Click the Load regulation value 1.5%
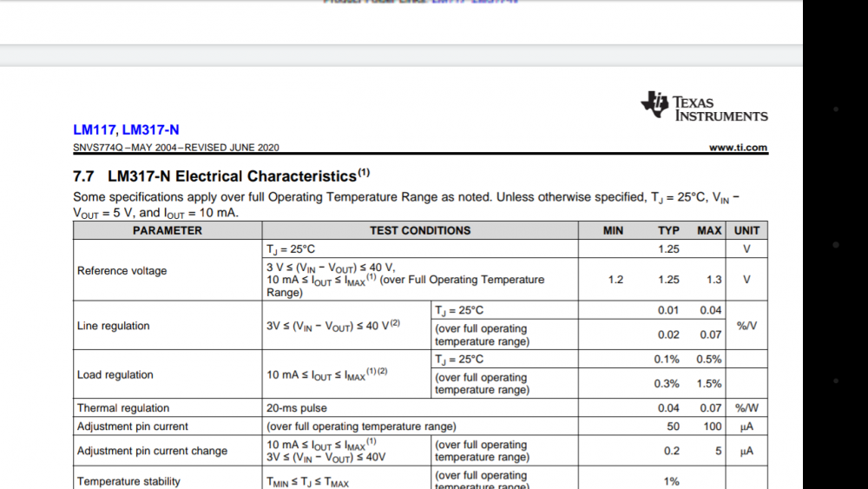The height and width of the screenshot is (489, 868). click(x=709, y=383)
